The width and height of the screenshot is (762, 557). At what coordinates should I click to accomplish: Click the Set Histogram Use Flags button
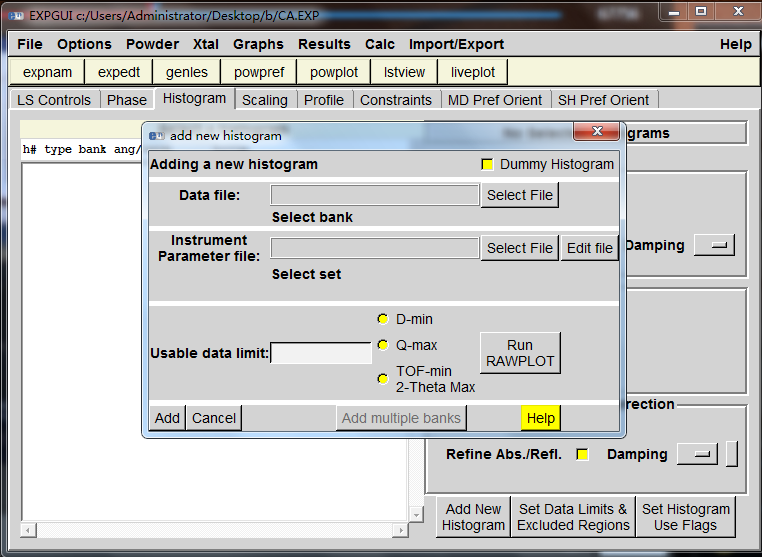coord(685,517)
